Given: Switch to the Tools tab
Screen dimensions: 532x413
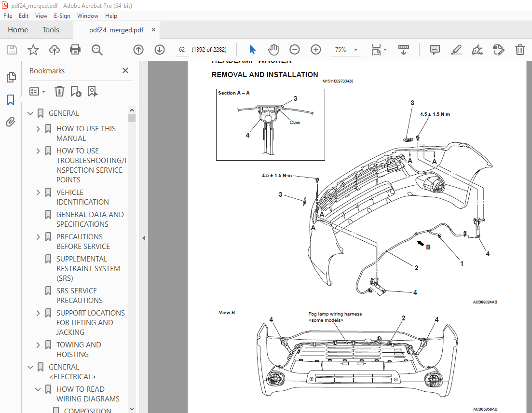Looking at the screenshot, I should click(x=51, y=29).
